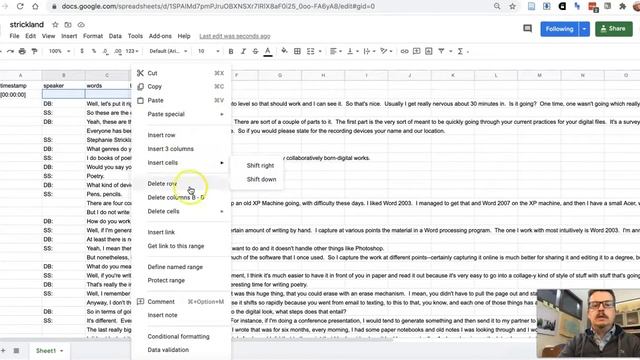The height and width of the screenshot is (360, 640).
Task: Click the Increase decimal places icon
Action: [118, 51]
